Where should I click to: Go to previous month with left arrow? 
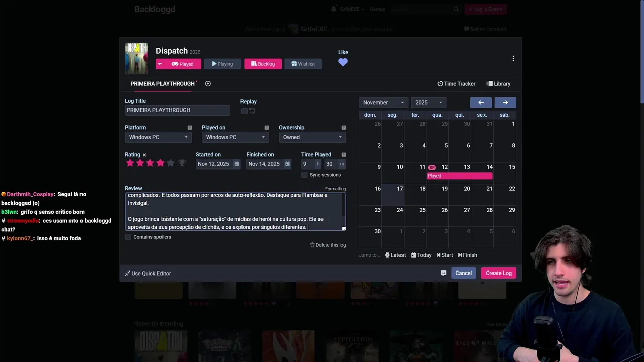[481, 102]
